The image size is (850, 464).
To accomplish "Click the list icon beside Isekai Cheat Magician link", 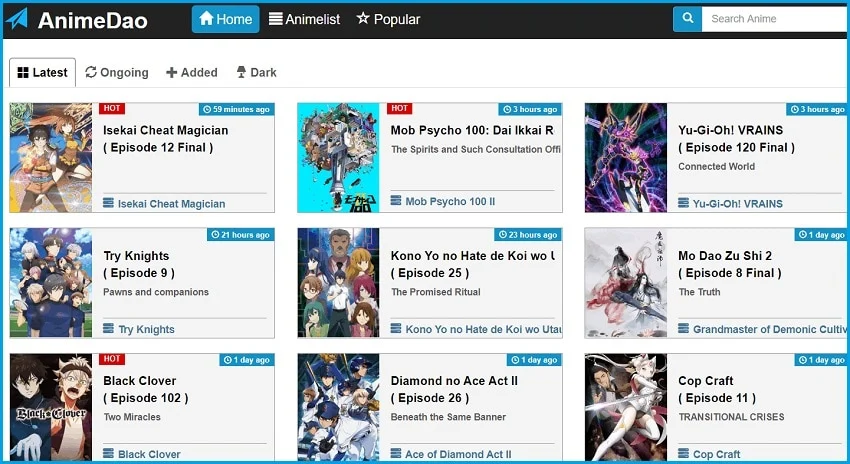I will [x=108, y=203].
